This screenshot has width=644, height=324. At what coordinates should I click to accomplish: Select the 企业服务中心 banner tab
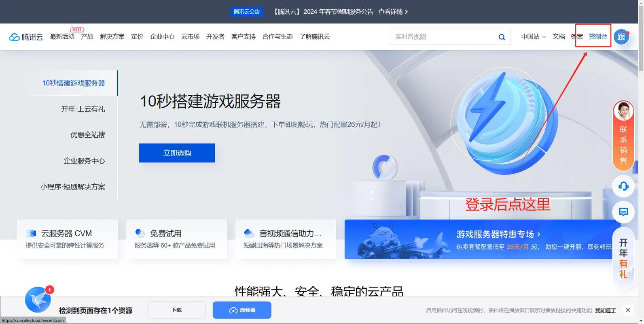point(84,161)
